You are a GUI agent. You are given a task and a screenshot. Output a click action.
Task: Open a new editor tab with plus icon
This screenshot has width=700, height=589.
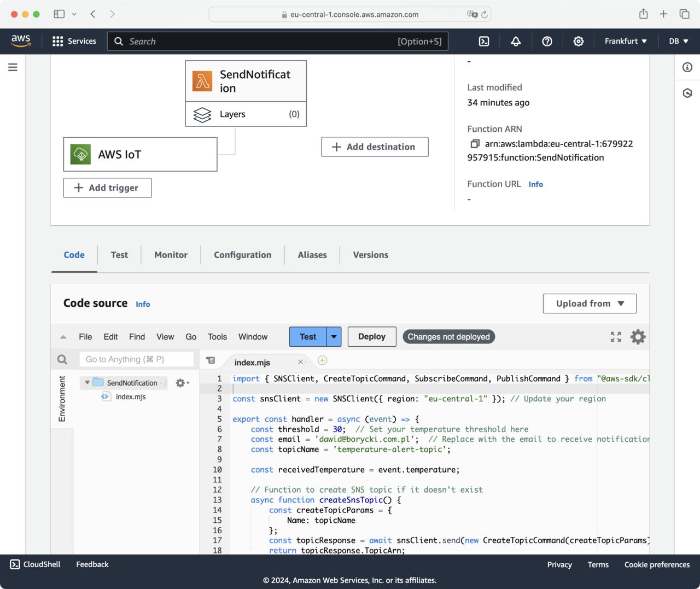[x=323, y=360]
